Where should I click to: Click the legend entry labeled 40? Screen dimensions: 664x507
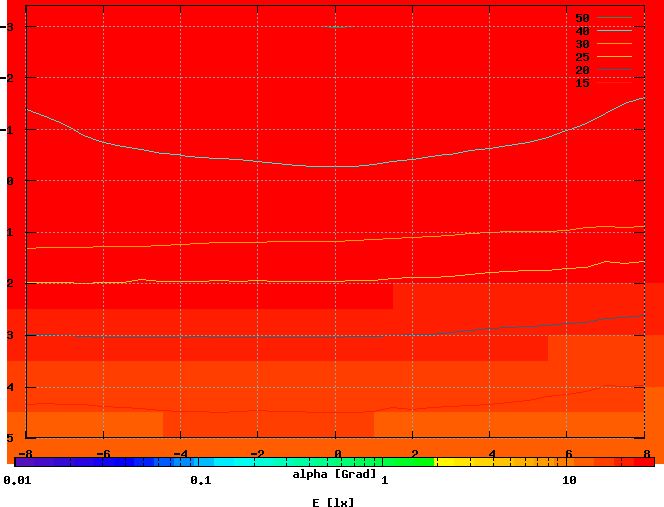(583, 31)
